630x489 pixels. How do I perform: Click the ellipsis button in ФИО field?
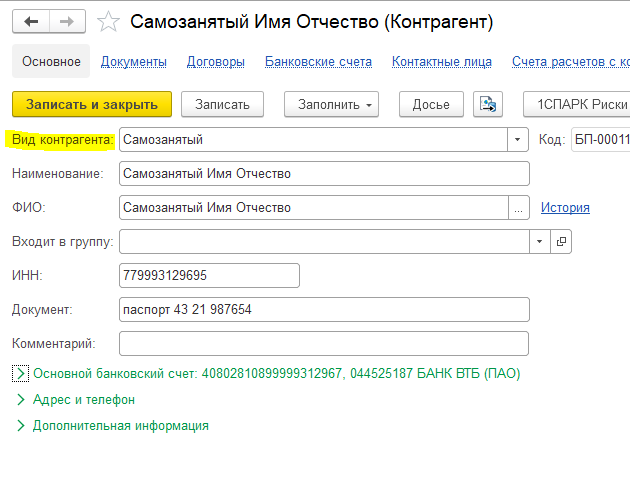519,208
